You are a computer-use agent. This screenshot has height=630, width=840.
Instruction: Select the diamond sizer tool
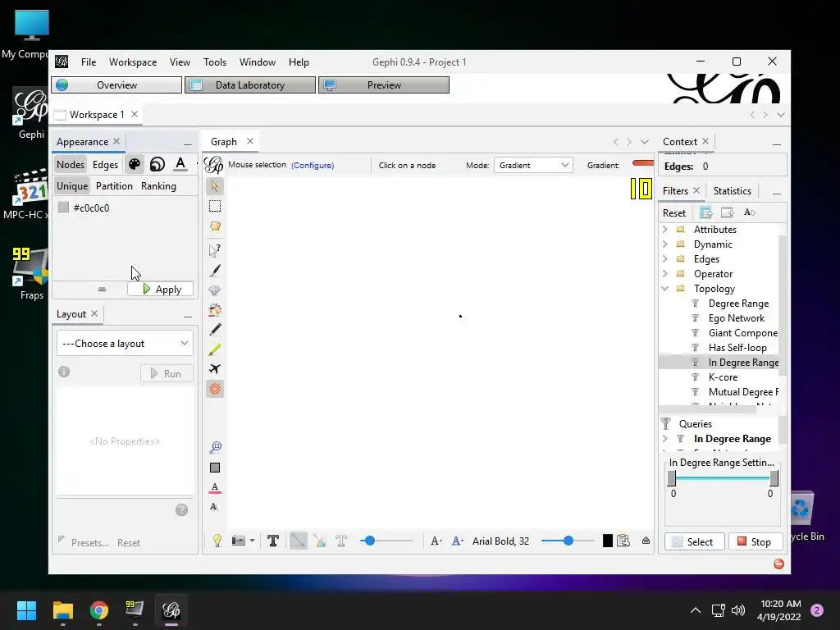click(x=215, y=290)
